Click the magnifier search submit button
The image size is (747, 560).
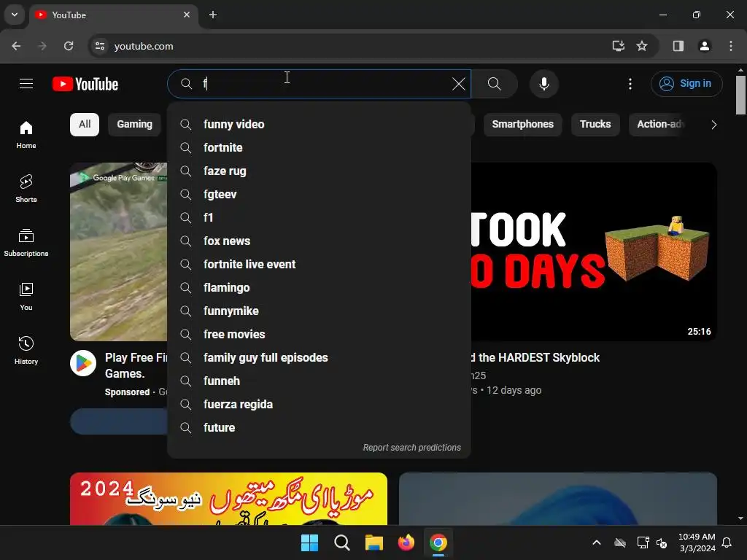pos(495,84)
